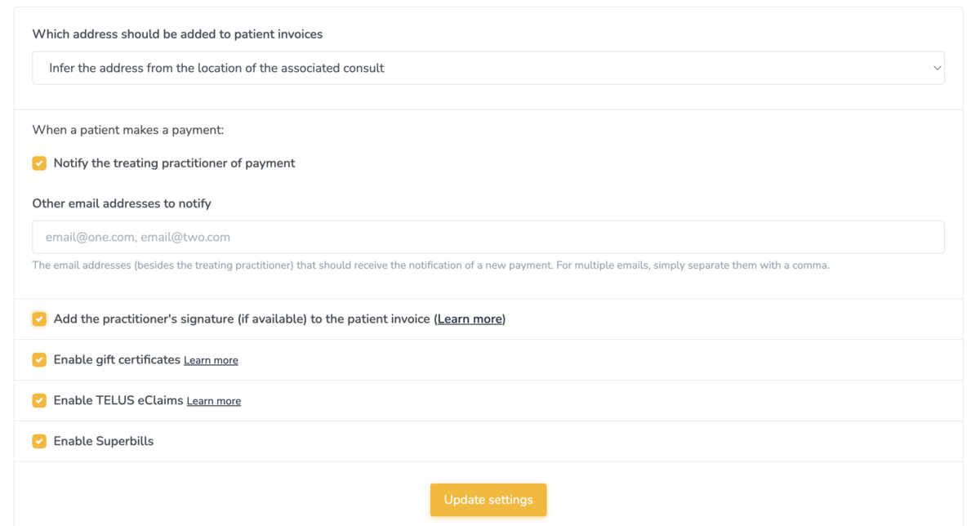
Task: Click the 'Other email addresses to notify' label
Action: (122, 203)
